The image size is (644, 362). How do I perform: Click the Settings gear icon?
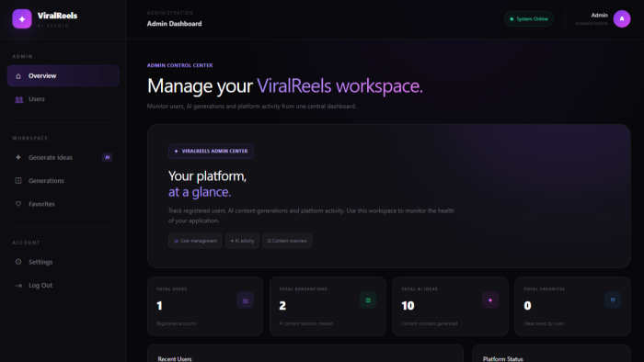click(x=18, y=262)
